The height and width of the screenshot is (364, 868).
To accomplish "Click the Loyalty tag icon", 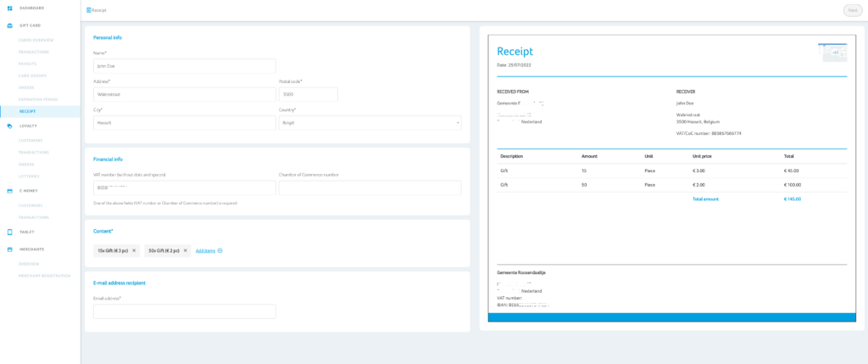I will (9, 126).
